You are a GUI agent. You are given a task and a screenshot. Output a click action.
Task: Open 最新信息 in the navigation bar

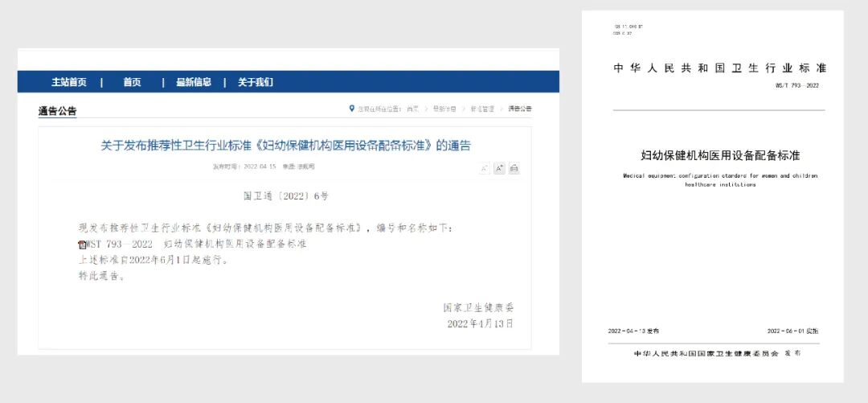[194, 82]
